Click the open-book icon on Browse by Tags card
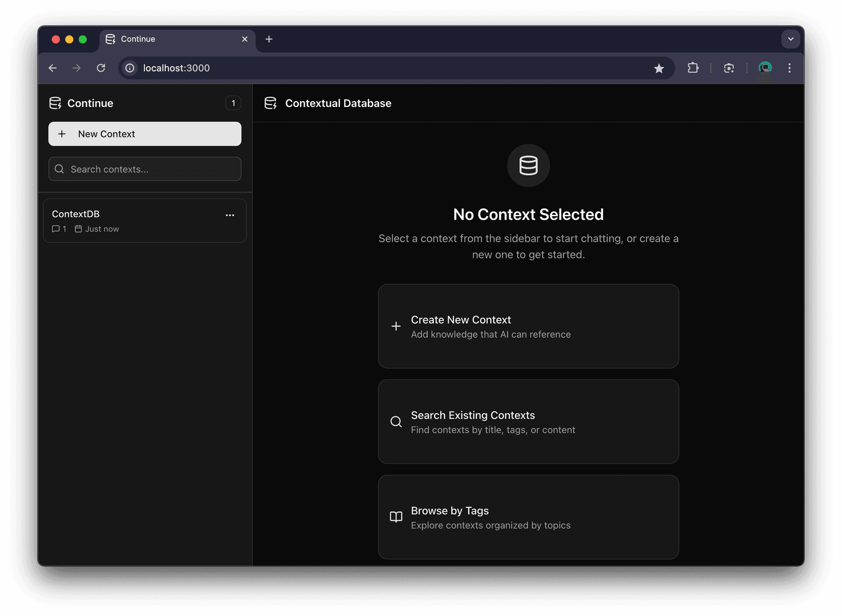Image resolution: width=842 pixels, height=616 pixels. click(396, 517)
